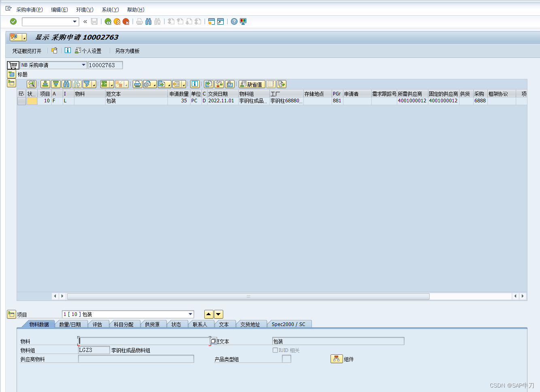Image resolution: width=540 pixels, height=392 pixels.
Task: Click the 个人设置 button
Action: (x=88, y=51)
